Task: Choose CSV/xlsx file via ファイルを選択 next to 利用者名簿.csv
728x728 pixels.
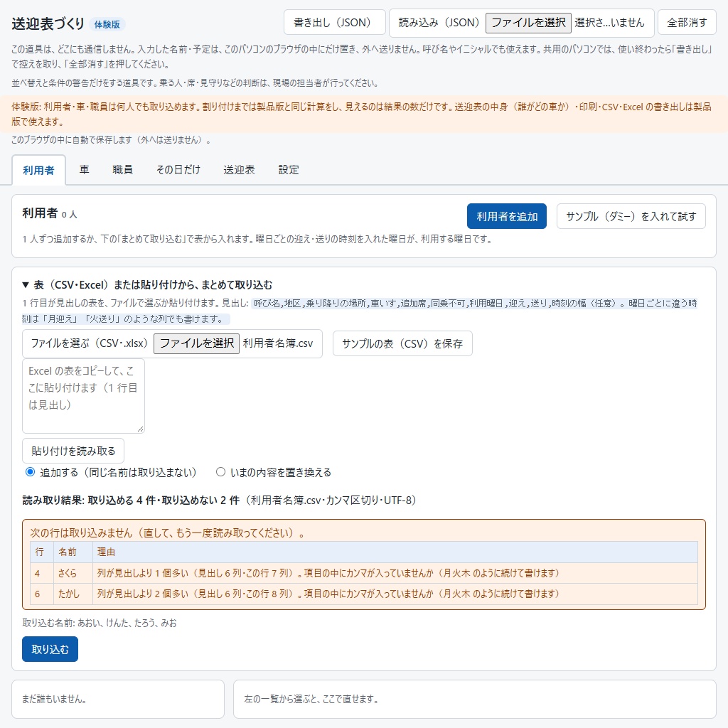Action: [x=196, y=343]
